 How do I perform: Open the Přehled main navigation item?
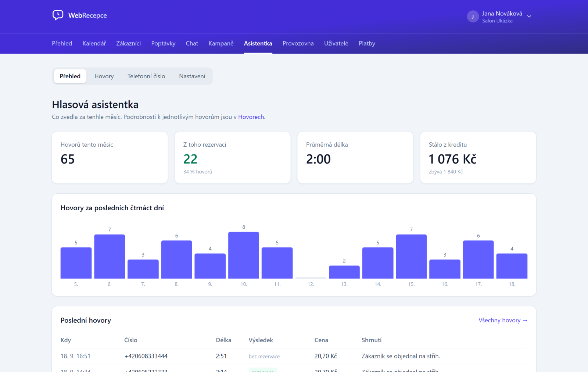coord(62,43)
